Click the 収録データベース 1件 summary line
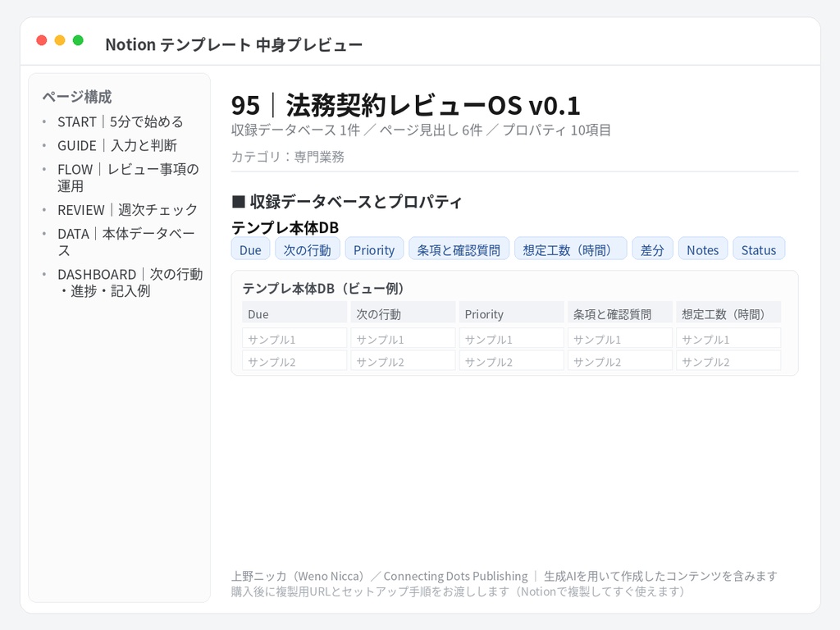 coord(421,130)
